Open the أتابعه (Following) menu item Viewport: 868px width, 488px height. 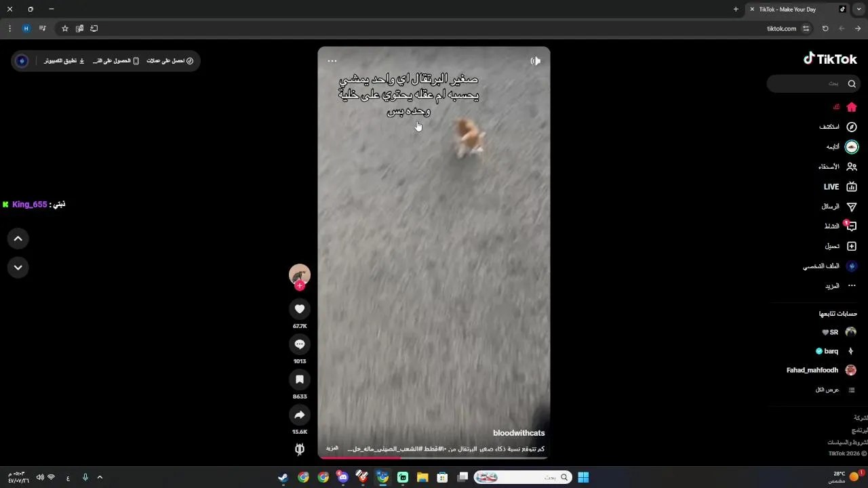[842, 146]
